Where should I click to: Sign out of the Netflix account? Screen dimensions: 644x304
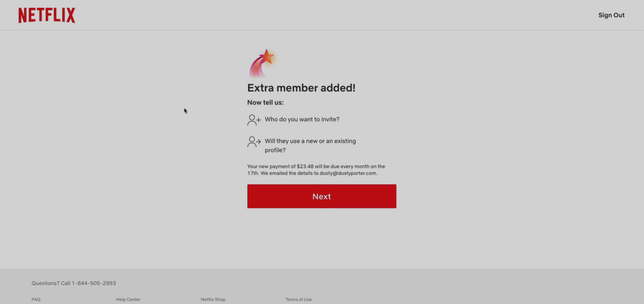tap(611, 15)
